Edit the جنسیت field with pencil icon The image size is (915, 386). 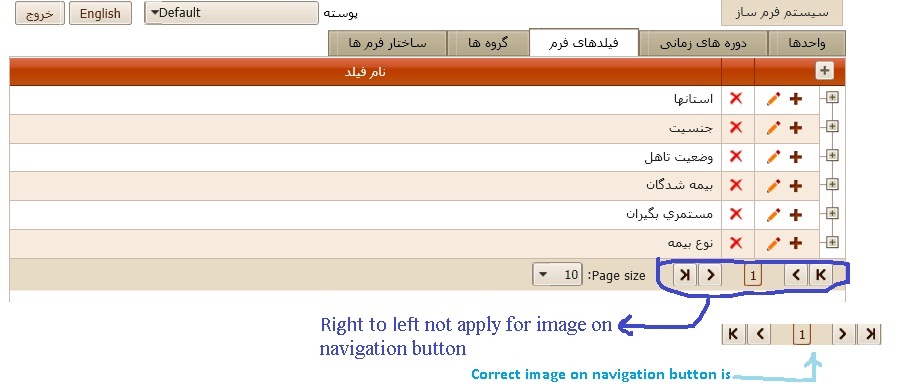coord(773,128)
